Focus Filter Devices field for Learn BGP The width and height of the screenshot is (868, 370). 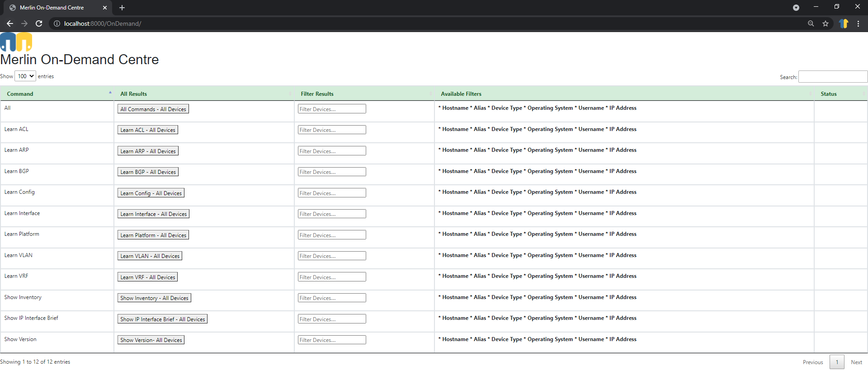pyautogui.click(x=332, y=172)
